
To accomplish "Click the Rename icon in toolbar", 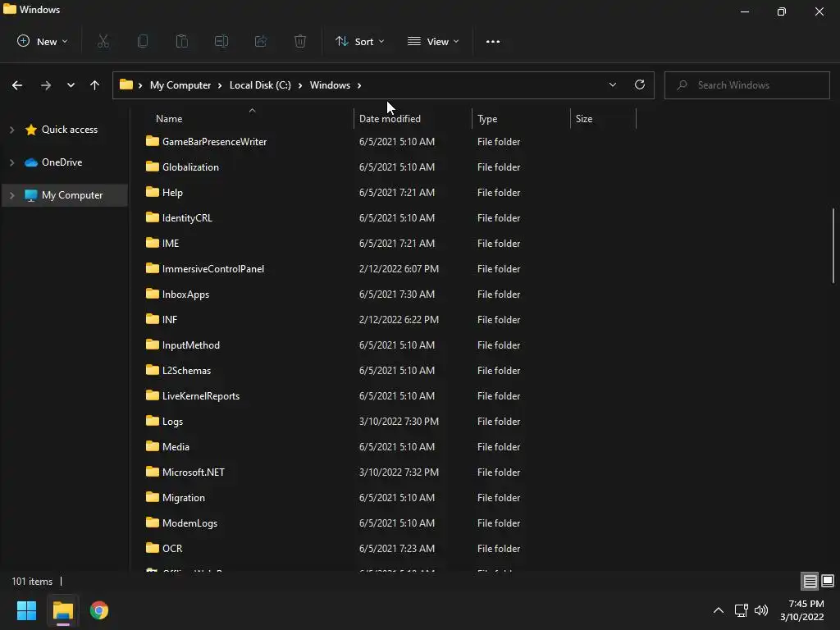I will [221, 41].
